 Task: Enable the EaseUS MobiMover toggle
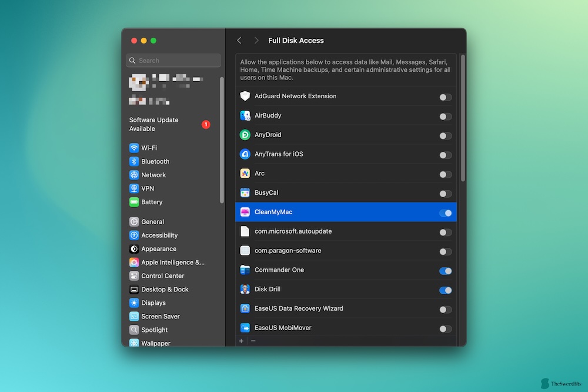(445, 329)
